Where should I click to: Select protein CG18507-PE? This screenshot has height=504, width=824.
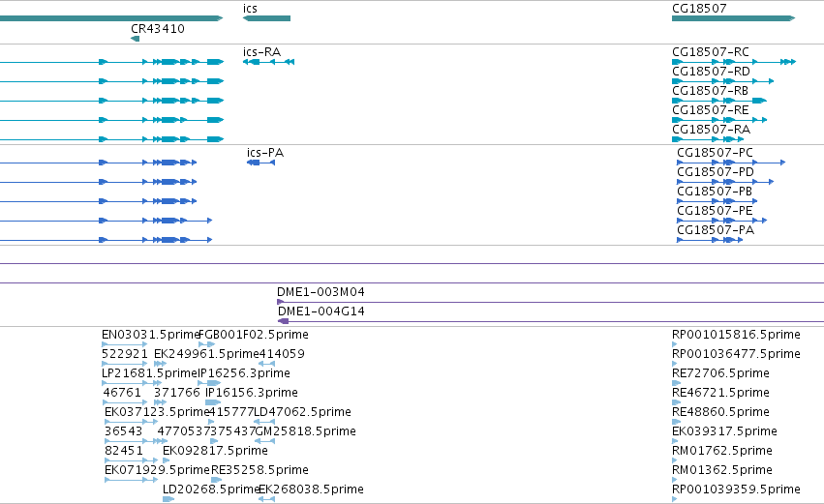tap(722, 221)
